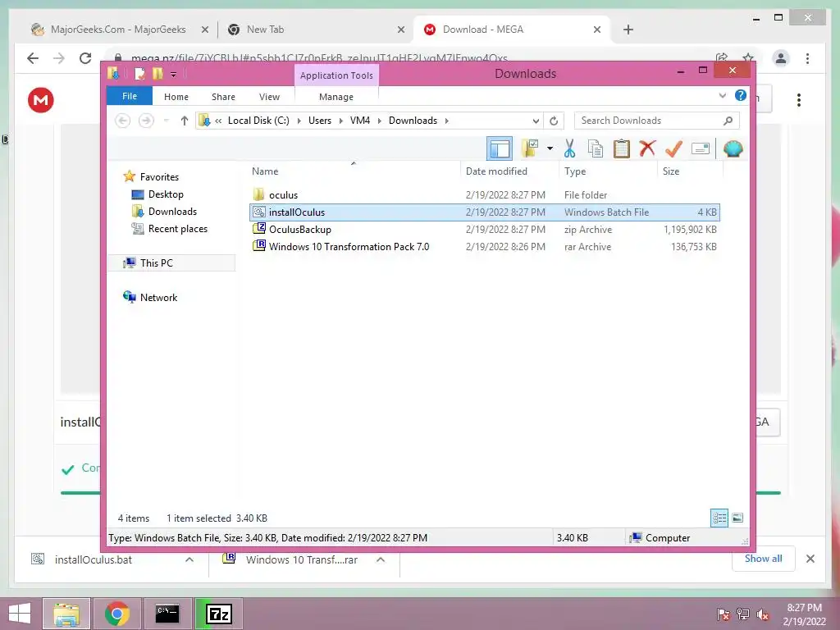
Task: Open the recent locations dropdown arrow
Action: click(x=166, y=121)
